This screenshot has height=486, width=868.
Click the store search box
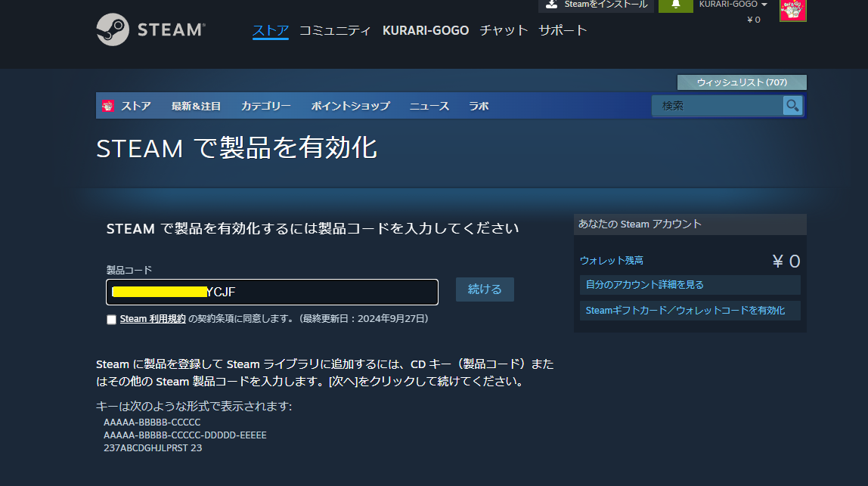click(718, 106)
